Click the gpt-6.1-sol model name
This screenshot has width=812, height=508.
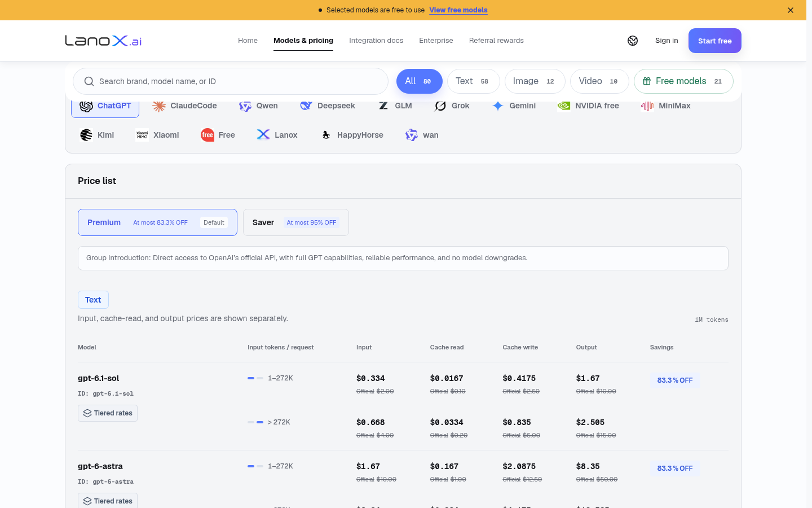(x=99, y=378)
